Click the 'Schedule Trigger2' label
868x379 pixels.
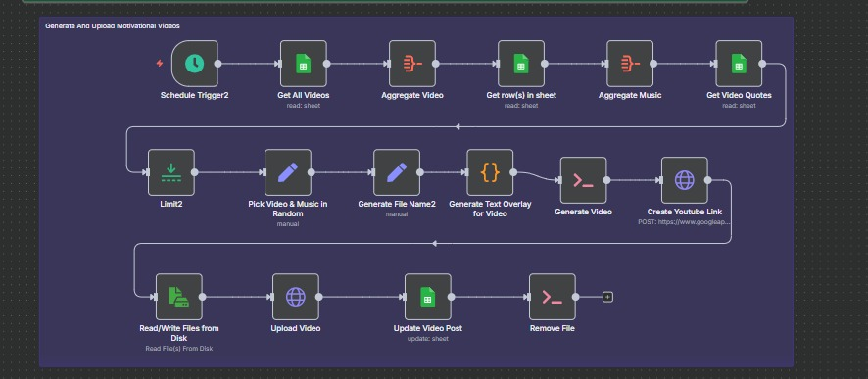point(194,95)
